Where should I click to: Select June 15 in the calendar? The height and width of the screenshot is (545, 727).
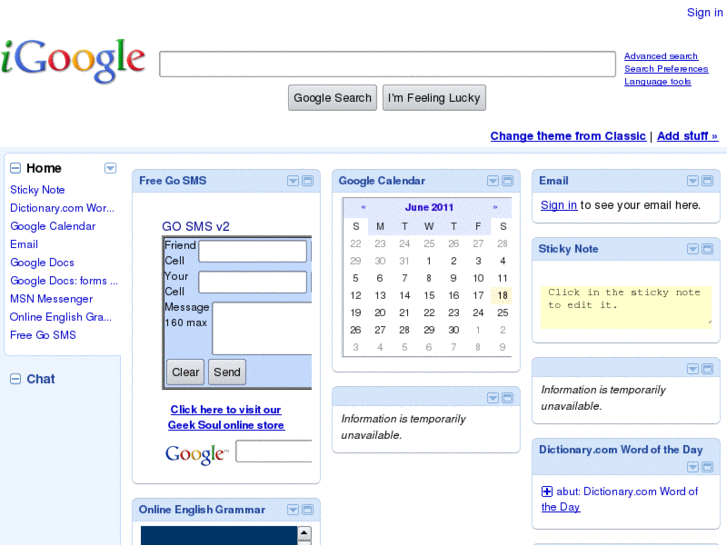pyautogui.click(x=429, y=295)
